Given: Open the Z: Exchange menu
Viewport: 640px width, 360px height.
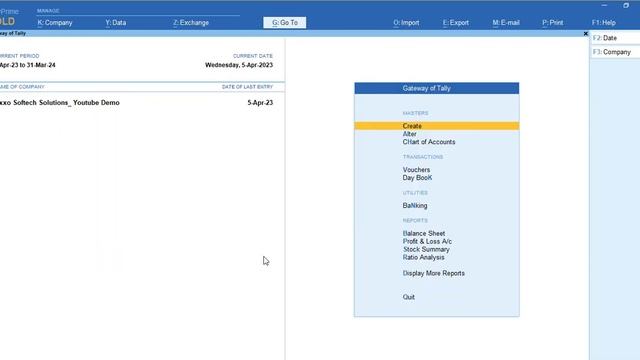Looking at the screenshot, I should 191,23.
